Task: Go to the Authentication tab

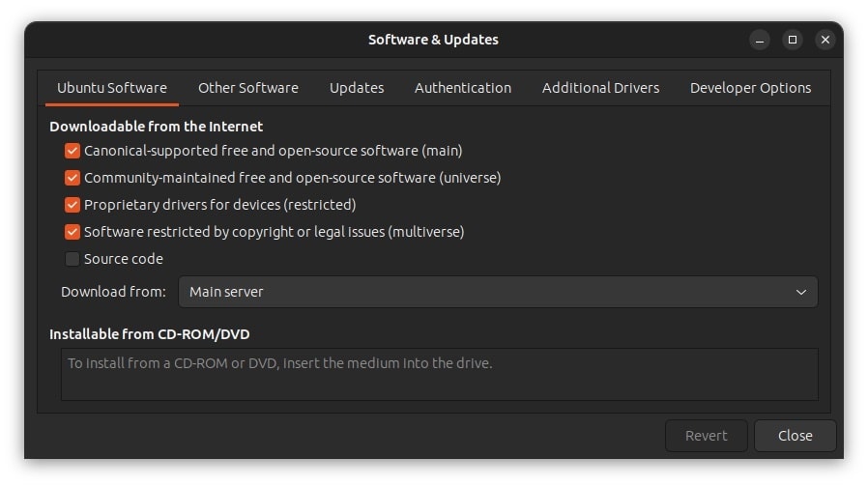Action: click(x=462, y=88)
